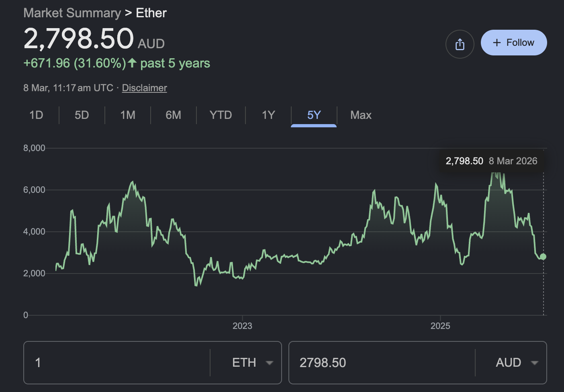Screen dimensions: 564x392
Task: Click the 2025 label on chart axis
Action: [440, 326]
